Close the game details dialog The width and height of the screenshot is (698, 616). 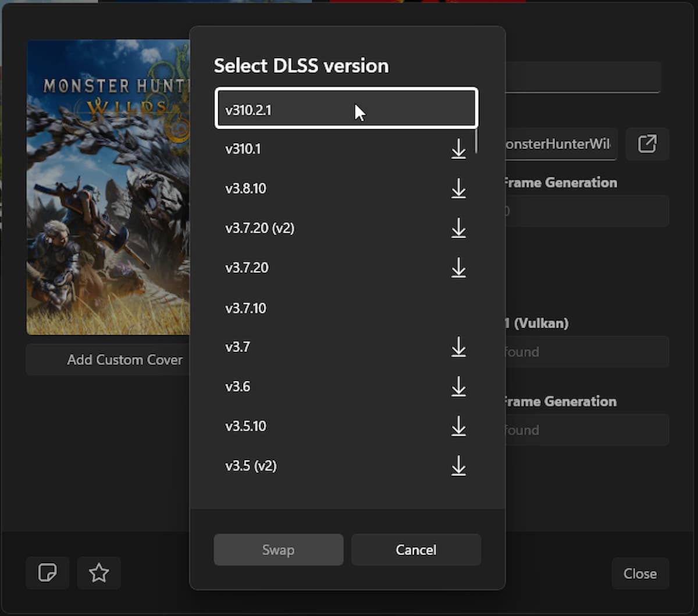[x=640, y=574]
